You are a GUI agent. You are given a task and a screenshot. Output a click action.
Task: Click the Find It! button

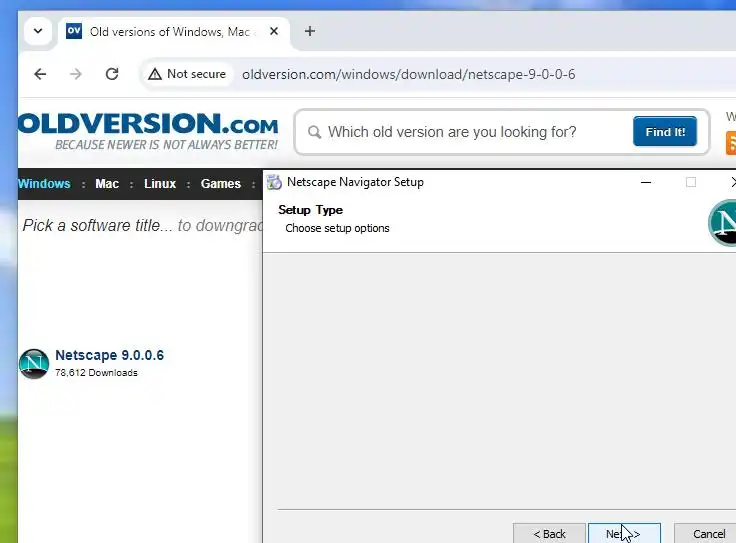click(x=665, y=131)
